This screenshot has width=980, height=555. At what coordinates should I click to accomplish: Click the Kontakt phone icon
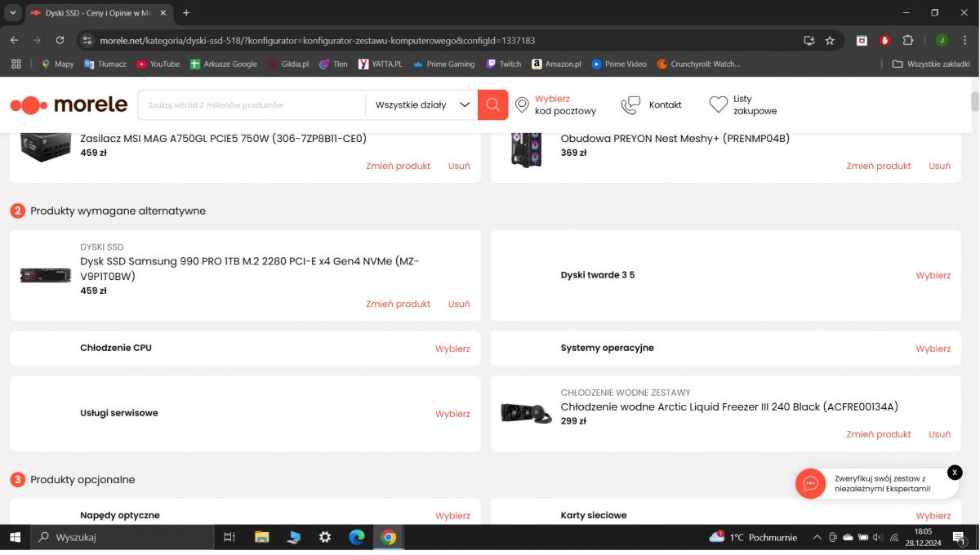(630, 104)
